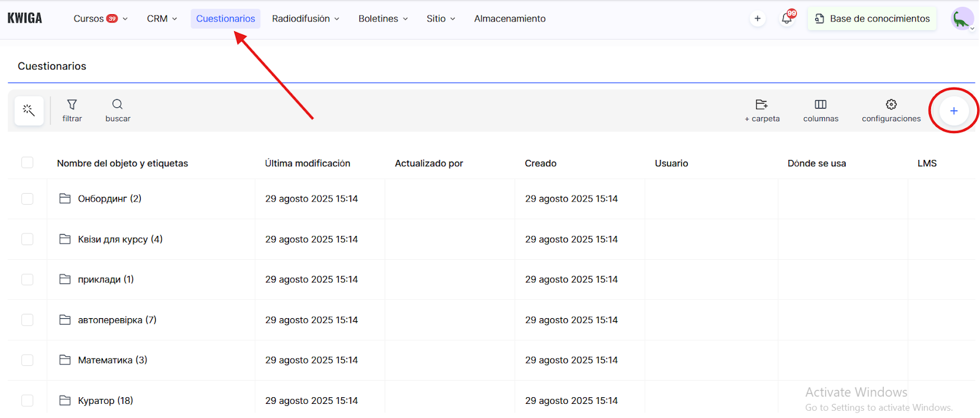Image resolution: width=980 pixels, height=418 pixels.
Task: Switch to the Cuestionarios tab
Action: point(225,18)
